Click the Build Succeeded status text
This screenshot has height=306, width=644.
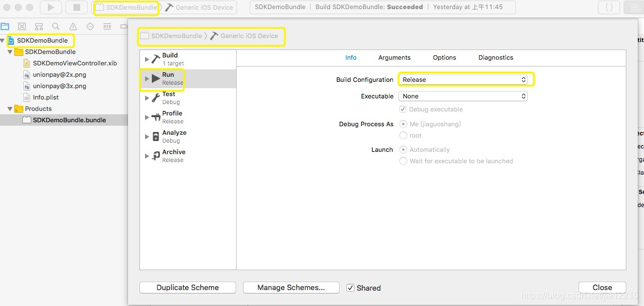[369, 7]
